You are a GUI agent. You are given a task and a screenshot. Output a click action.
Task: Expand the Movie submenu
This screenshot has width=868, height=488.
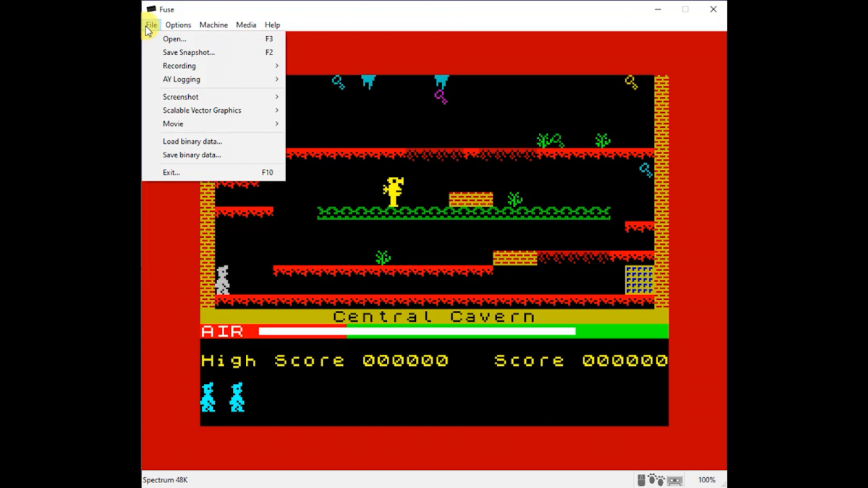coord(173,124)
